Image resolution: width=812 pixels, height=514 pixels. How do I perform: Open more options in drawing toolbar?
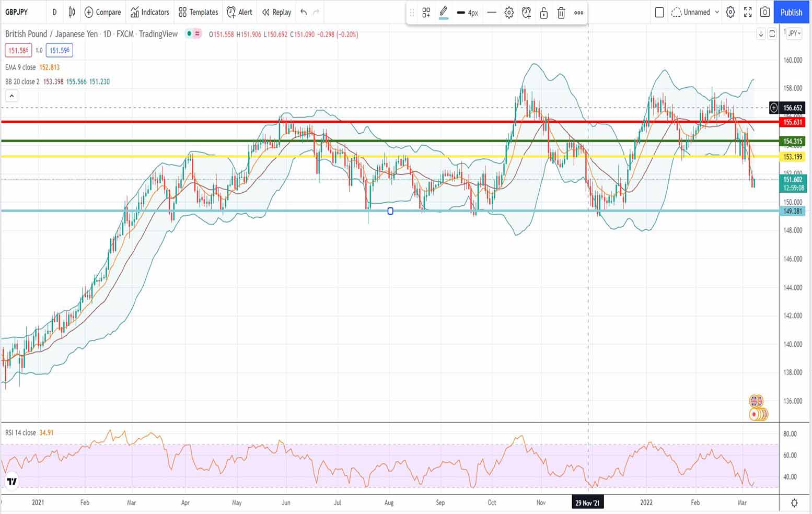click(578, 13)
